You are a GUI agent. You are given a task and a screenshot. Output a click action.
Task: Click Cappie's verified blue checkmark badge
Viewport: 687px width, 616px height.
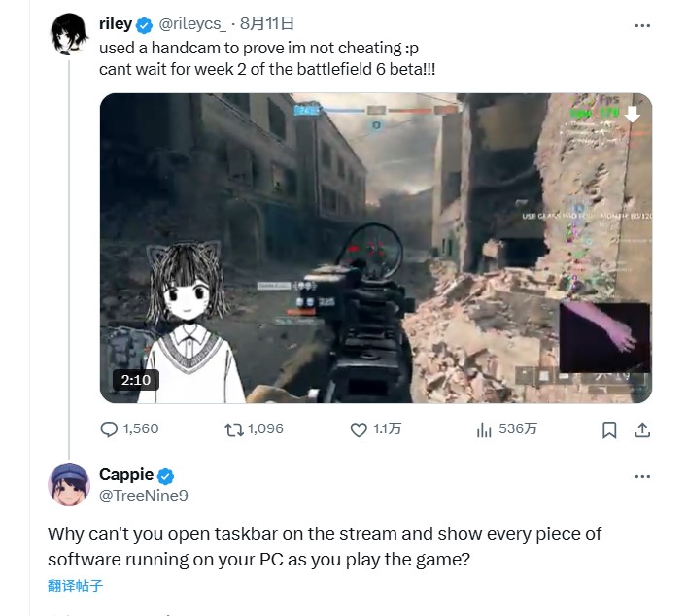[165, 476]
